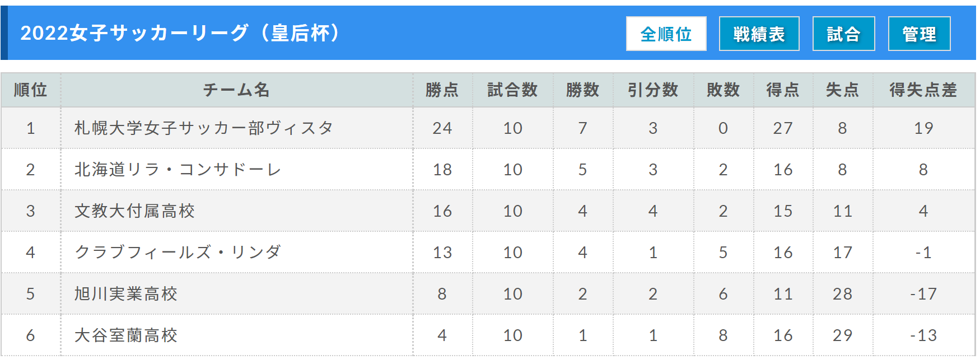Open the 試合 tab
The width and height of the screenshot is (980, 364).
(843, 34)
